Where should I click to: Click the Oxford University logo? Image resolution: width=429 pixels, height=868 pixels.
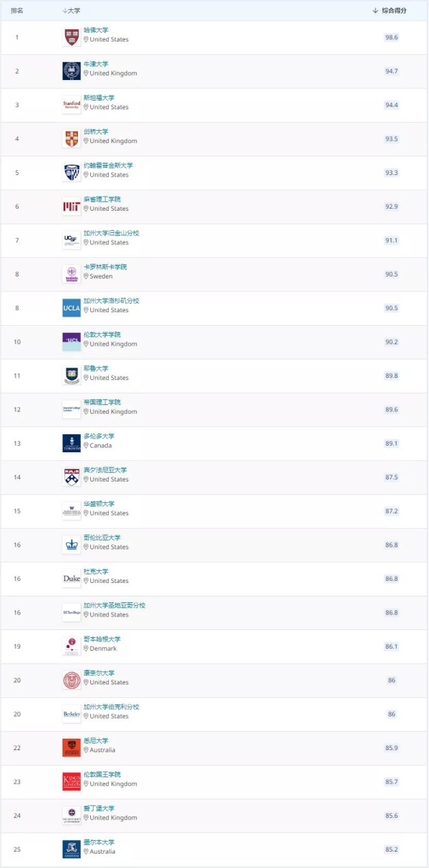(x=71, y=71)
